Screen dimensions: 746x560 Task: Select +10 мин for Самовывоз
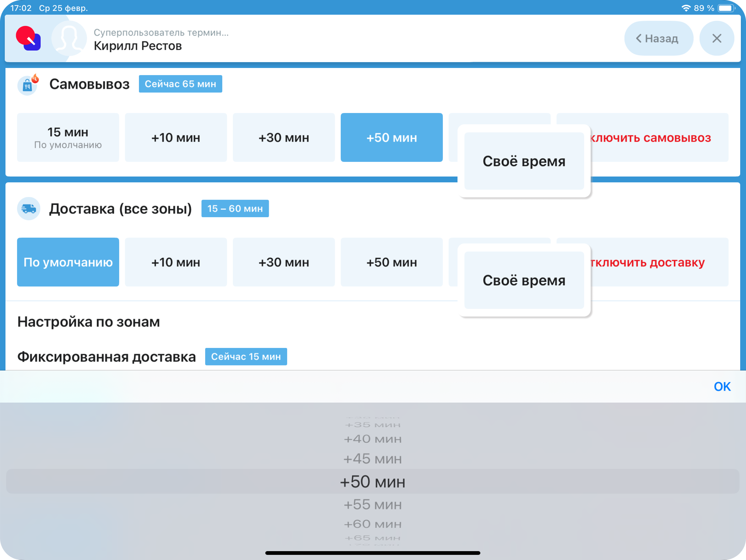click(x=176, y=137)
